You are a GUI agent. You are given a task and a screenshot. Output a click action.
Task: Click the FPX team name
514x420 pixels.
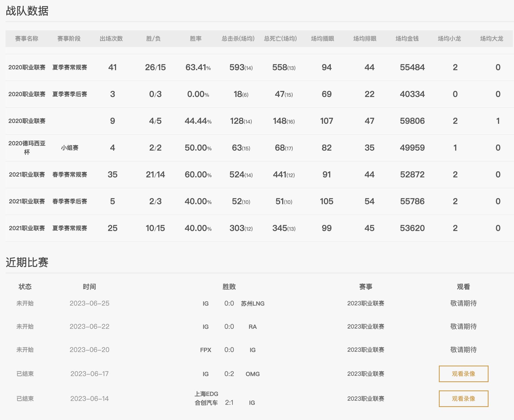click(x=206, y=350)
